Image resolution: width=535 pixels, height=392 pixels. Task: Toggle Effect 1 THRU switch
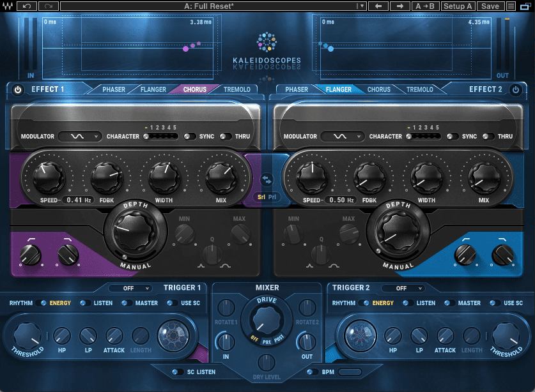click(226, 137)
